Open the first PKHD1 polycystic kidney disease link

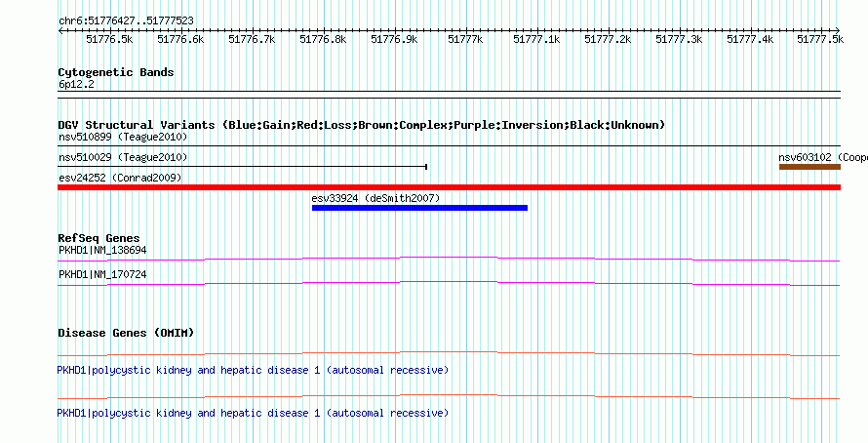[x=253, y=370]
